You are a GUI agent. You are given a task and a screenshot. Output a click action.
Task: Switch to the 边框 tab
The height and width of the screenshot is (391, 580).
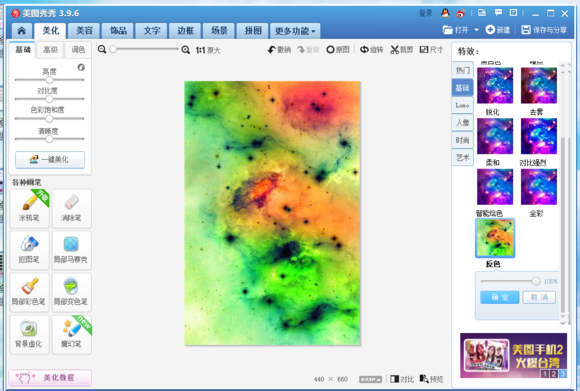(x=185, y=31)
